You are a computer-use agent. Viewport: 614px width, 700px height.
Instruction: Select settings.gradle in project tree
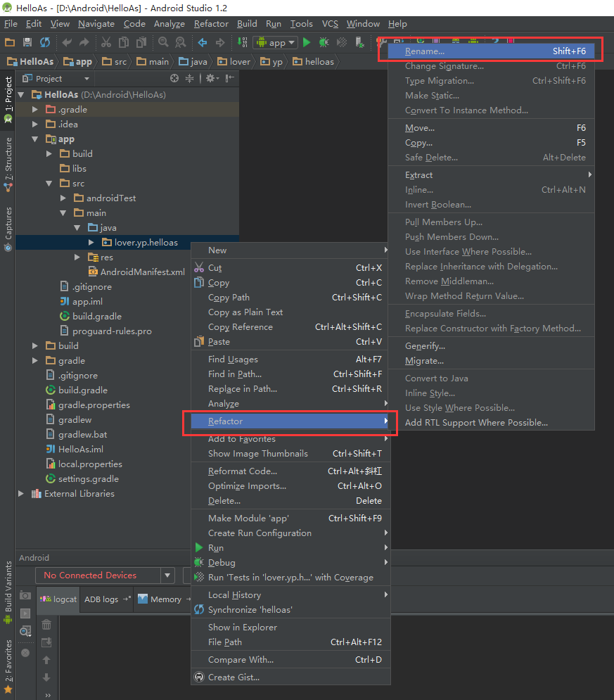(82, 479)
